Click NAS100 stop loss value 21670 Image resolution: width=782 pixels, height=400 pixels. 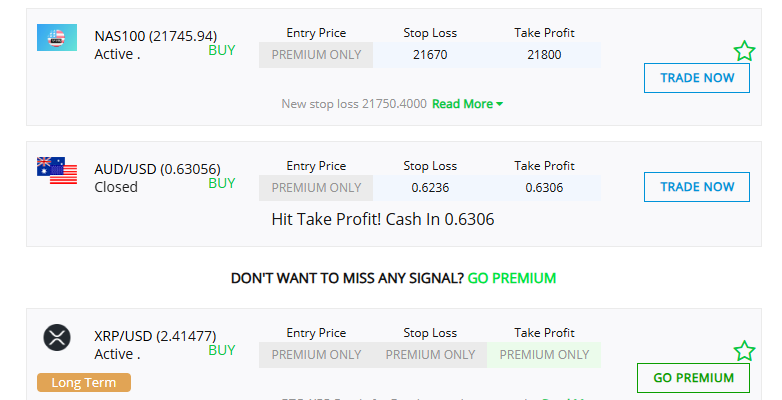click(430, 55)
